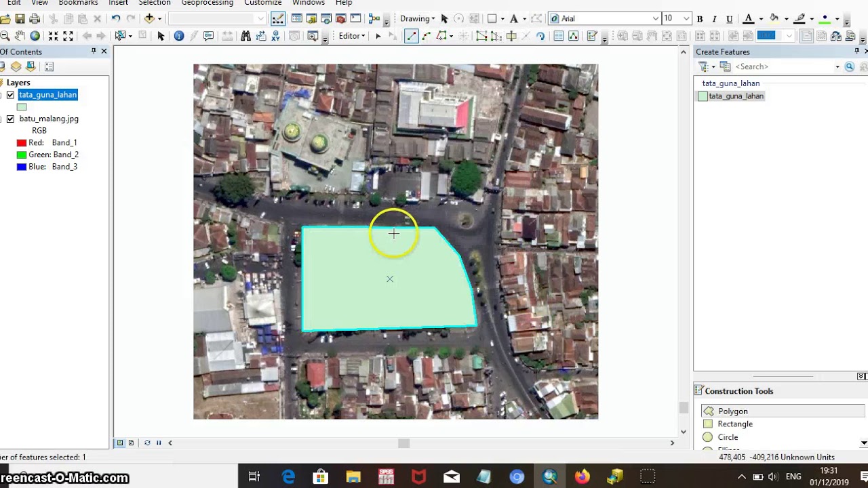The image size is (868, 488).
Task: Select the Polygon construction tool
Action: (785, 411)
